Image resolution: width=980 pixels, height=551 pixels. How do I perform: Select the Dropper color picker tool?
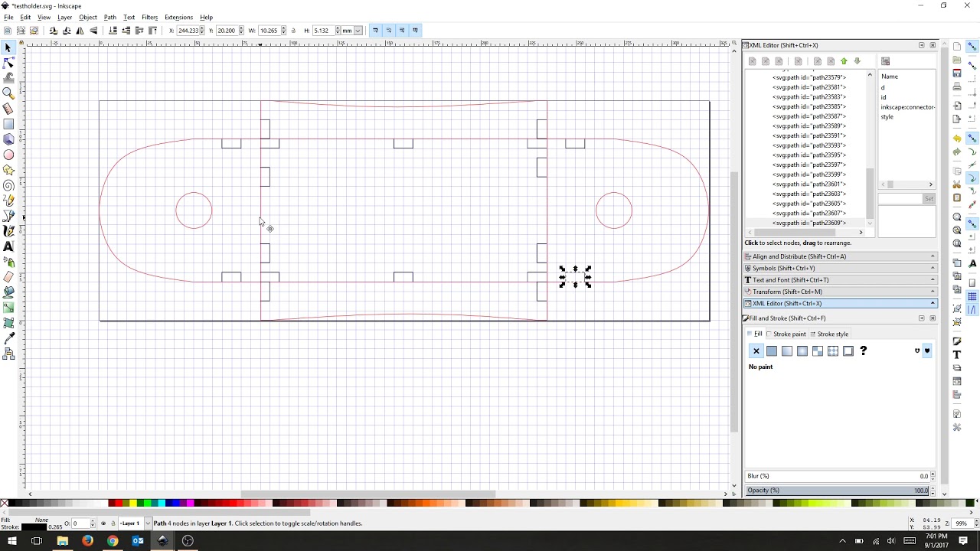click(x=8, y=338)
